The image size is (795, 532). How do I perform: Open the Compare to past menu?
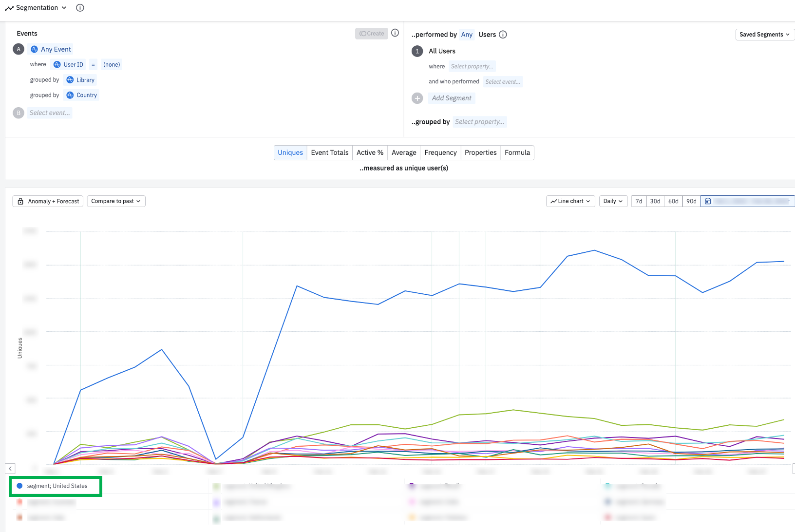tap(116, 201)
